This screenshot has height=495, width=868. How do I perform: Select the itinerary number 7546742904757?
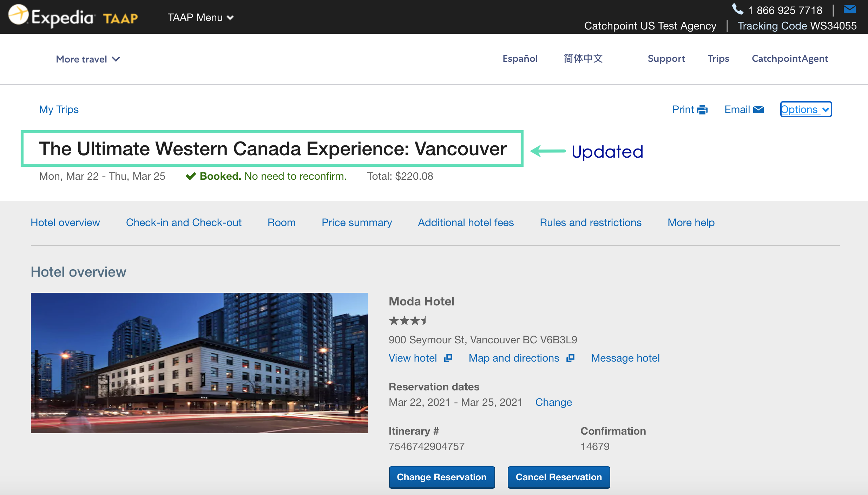pos(427,447)
